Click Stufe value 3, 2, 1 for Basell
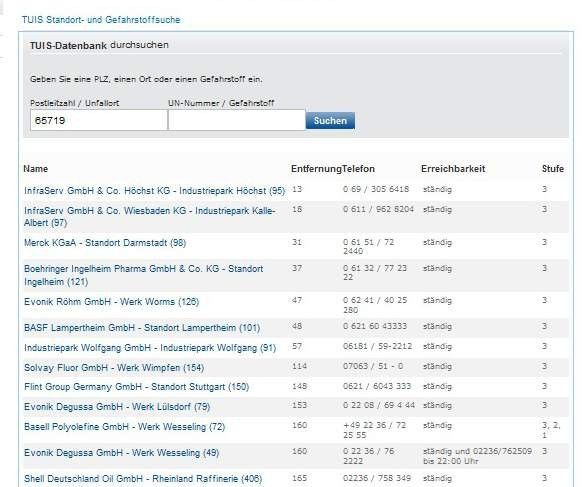Image resolution: width=587 pixels, height=487 pixels. point(551,430)
